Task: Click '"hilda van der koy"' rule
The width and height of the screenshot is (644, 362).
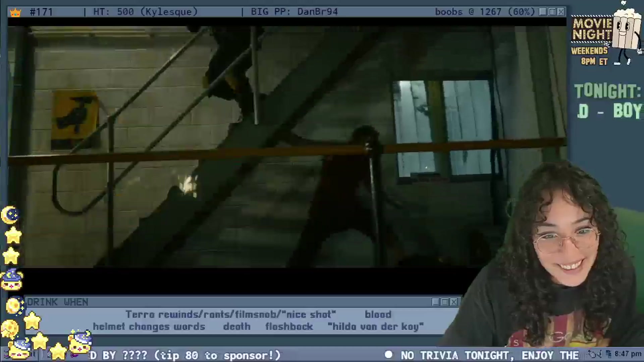Action: pos(376,326)
